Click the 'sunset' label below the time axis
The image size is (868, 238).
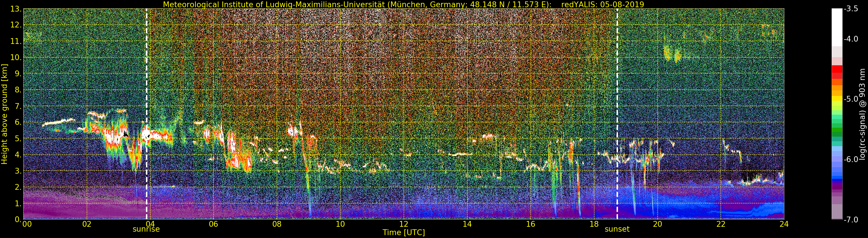click(617, 229)
